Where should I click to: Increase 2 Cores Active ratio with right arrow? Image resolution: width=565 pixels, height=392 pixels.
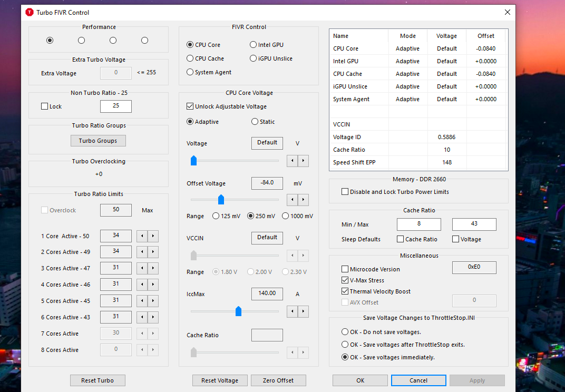click(x=153, y=252)
